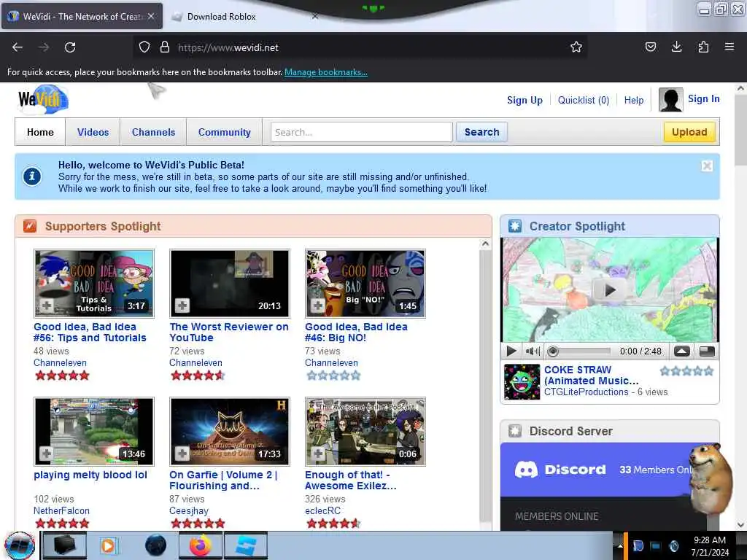
Task: Open On Garfie Volume 2 thumbnail
Action: (x=230, y=432)
